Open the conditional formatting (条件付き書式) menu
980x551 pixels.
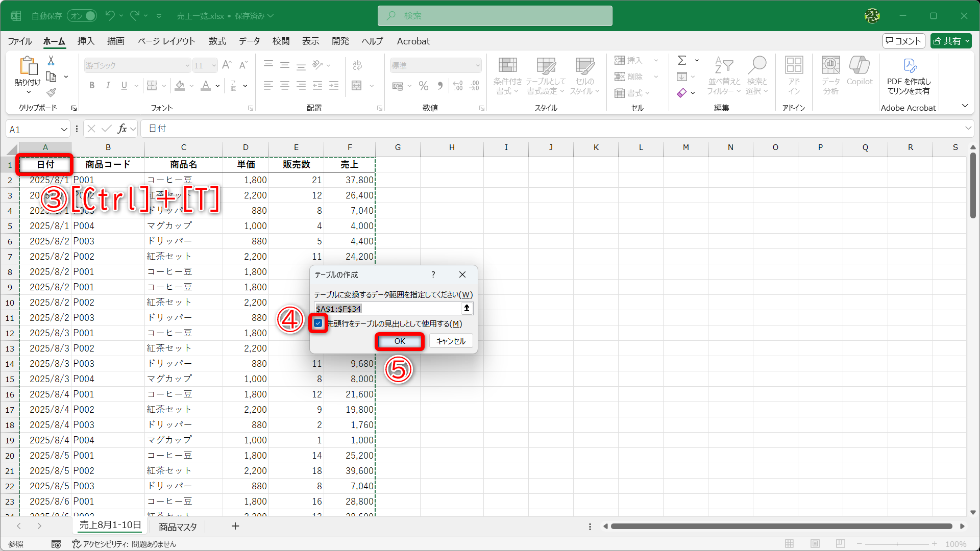pyautogui.click(x=507, y=76)
